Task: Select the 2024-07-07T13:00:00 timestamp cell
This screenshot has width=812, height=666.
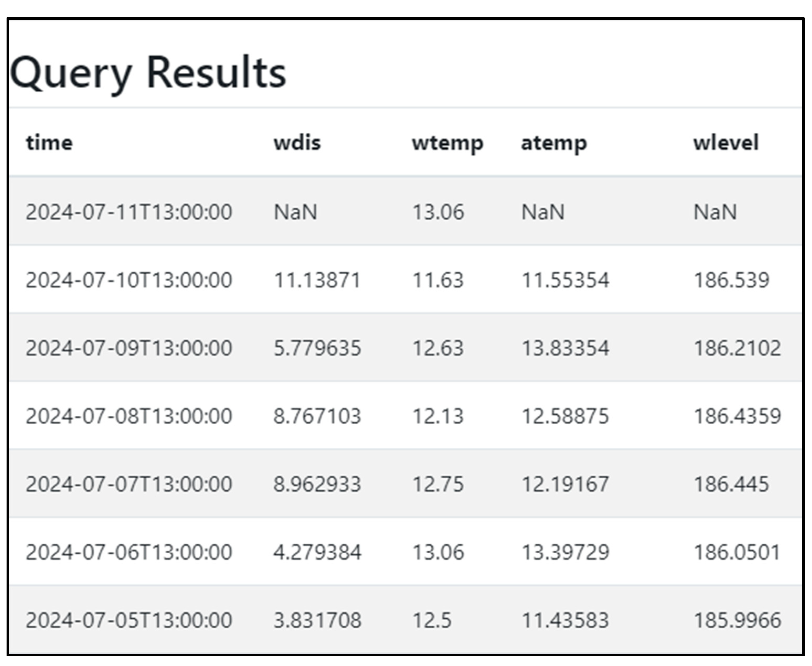Action: pyautogui.click(x=129, y=484)
